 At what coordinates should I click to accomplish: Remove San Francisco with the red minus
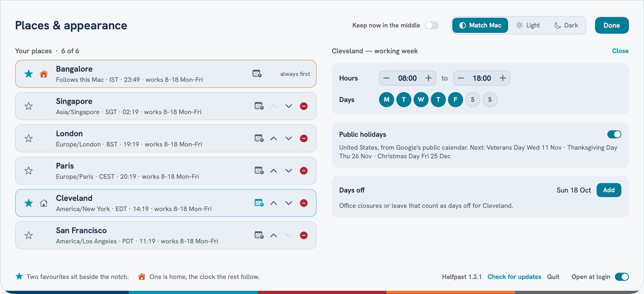[x=304, y=235]
